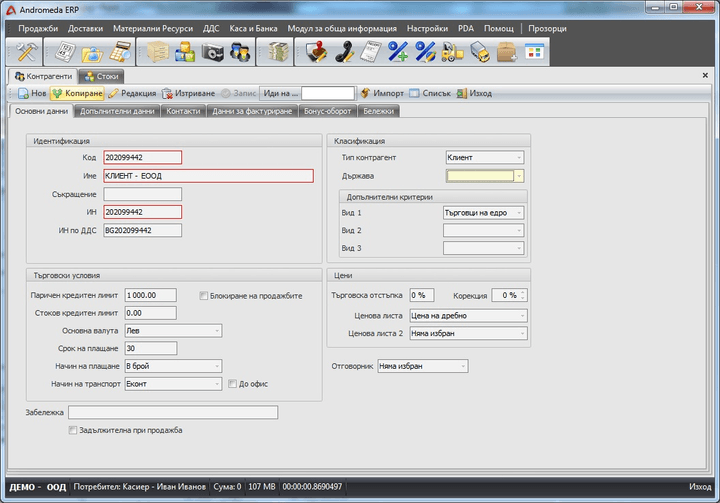Click the Забележка input field
The height and width of the screenshot is (503, 720).
173,413
